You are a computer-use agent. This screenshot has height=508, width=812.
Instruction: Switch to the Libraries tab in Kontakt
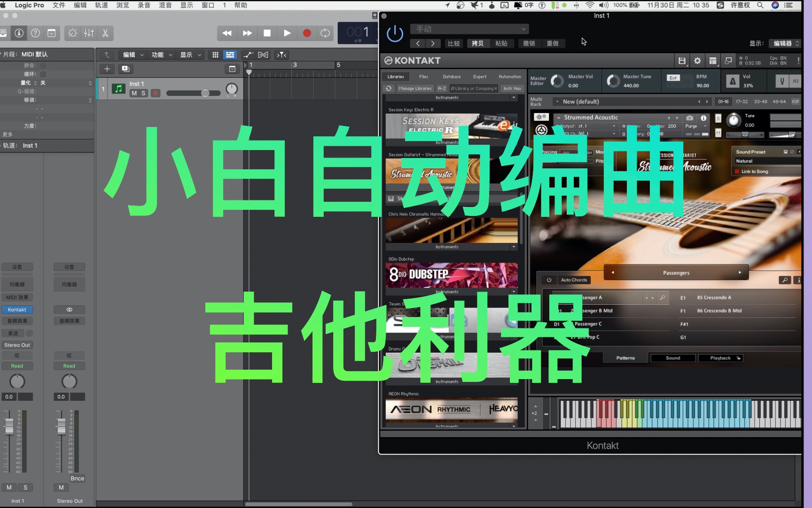(396, 77)
